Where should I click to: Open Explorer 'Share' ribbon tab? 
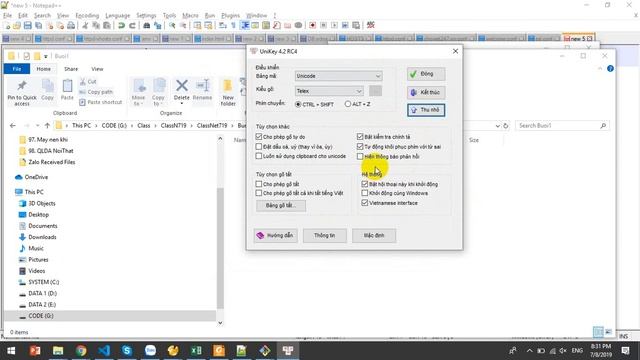[x=71, y=69]
